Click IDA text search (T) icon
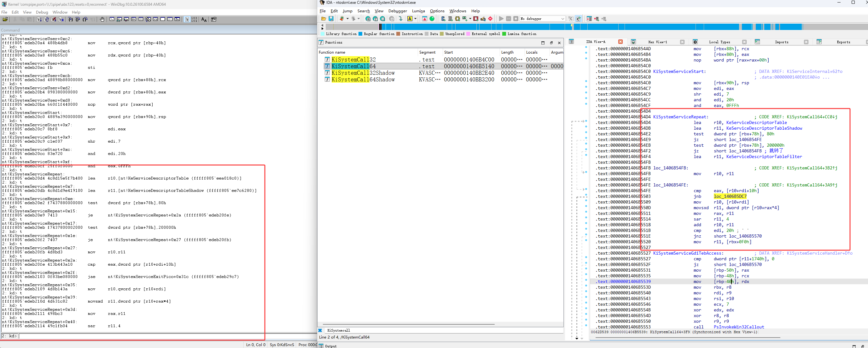The height and width of the screenshot is (348, 868). pos(376,19)
